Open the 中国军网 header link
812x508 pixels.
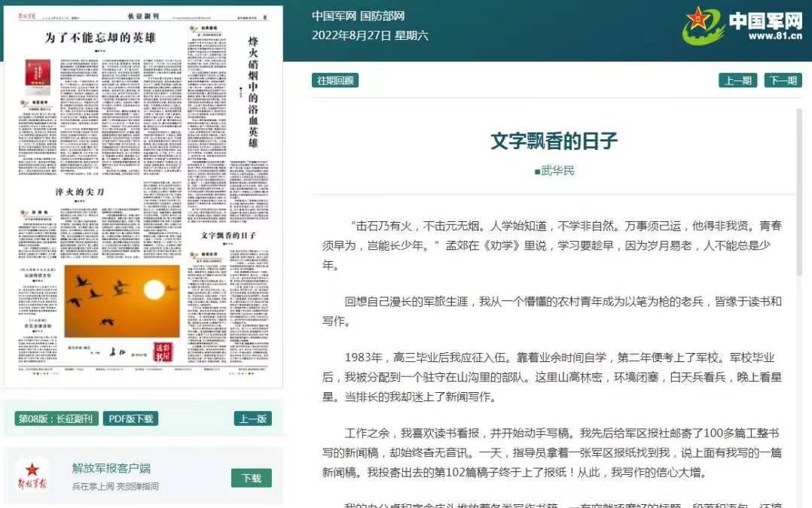coord(334,16)
